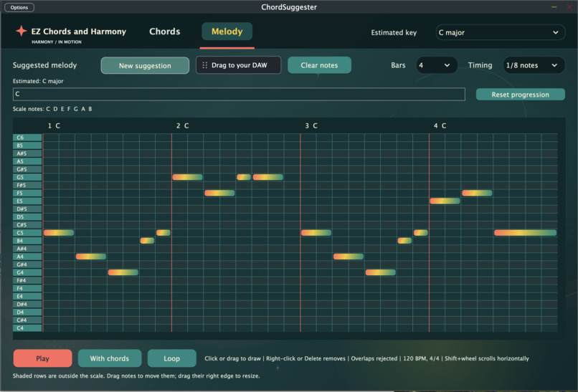This screenshot has height=392, width=578.
Task: Minimize the ChordSuggester window
Action: [x=554, y=7]
